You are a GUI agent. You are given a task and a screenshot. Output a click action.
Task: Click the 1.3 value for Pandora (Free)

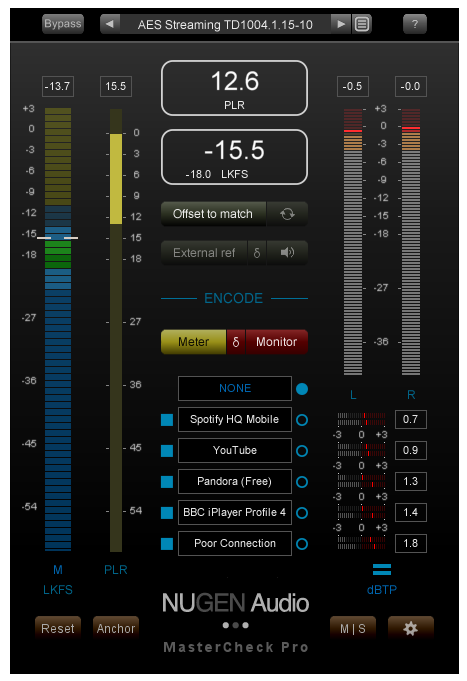tap(411, 481)
